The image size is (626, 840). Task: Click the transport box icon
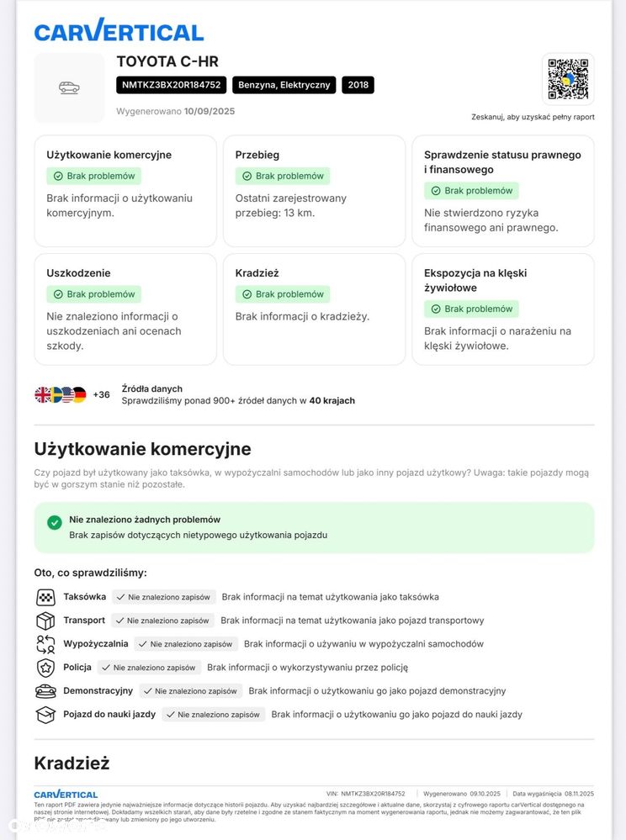click(x=45, y=621)
